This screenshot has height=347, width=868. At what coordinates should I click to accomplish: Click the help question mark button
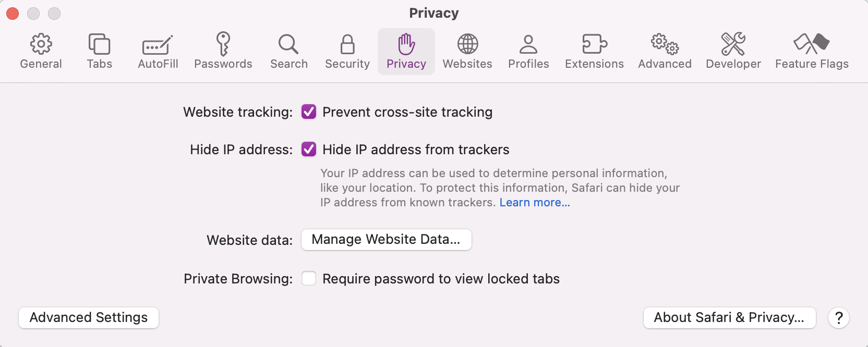(x=838, y=317)
